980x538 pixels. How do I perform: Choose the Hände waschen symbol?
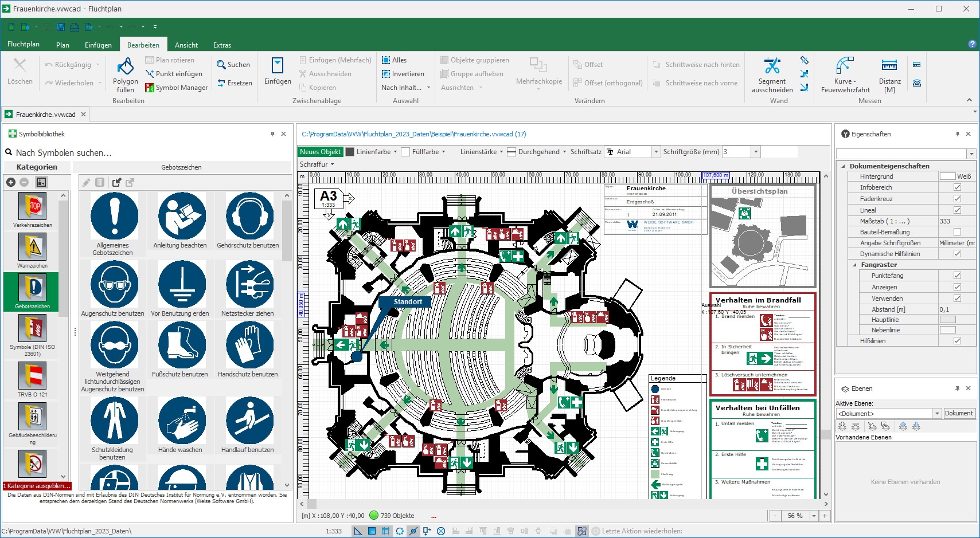point(180,425)
